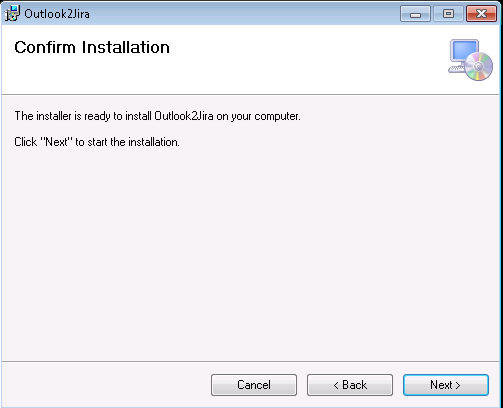The width and height of the screenshot is (503, 408).
Task: Click the word Outlook2Jira in the ready message
Action: coord(184,116)
